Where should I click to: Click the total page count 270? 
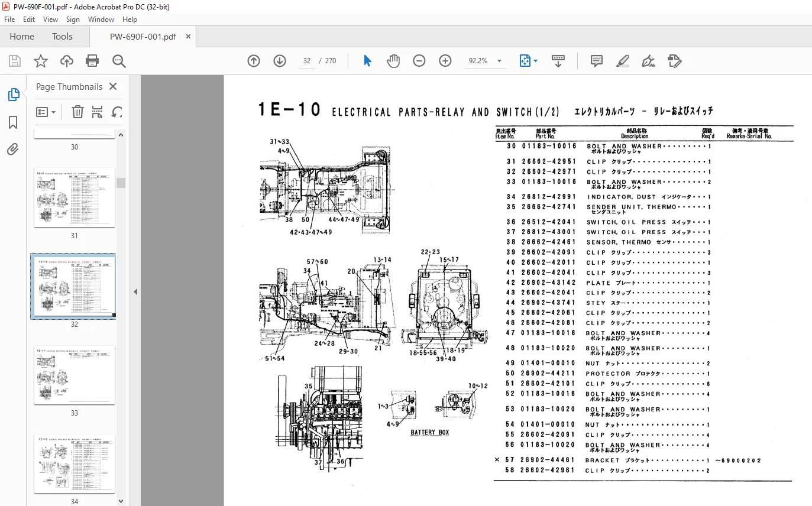(331, 61)
